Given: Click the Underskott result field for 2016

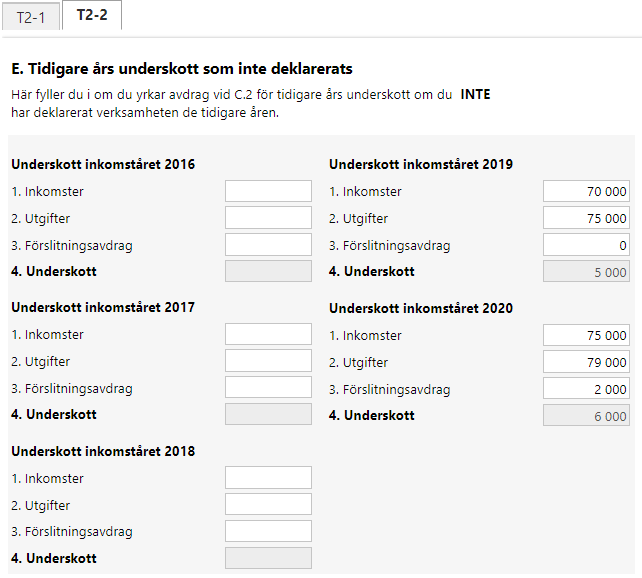Looking at the screenshot, I should (x=268, y=271).
